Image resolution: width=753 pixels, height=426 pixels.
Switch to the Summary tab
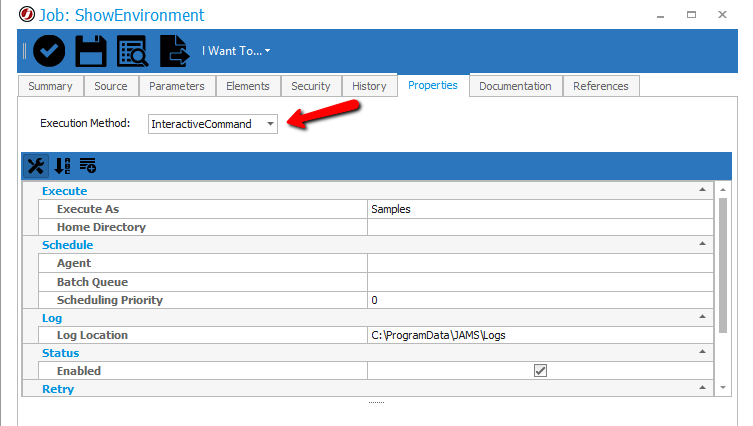coord(50,86)
